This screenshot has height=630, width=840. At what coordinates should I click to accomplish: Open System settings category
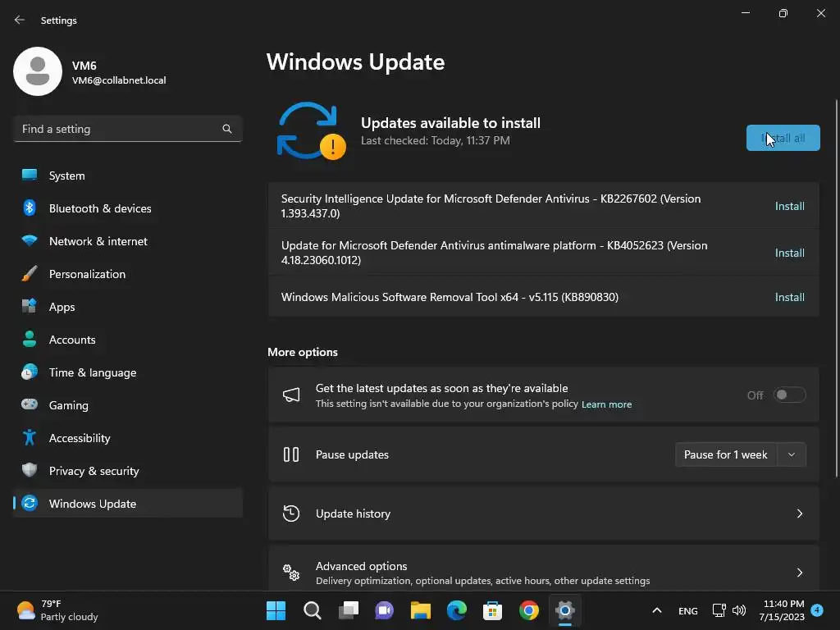pos(127,176)
